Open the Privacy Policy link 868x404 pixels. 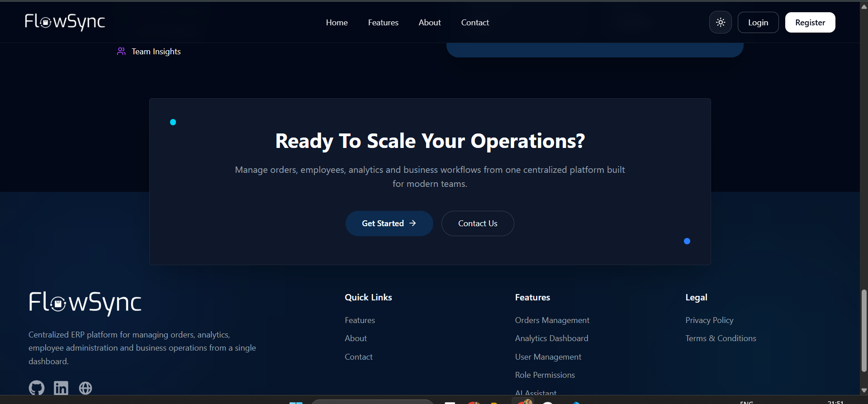coord(709,320)
